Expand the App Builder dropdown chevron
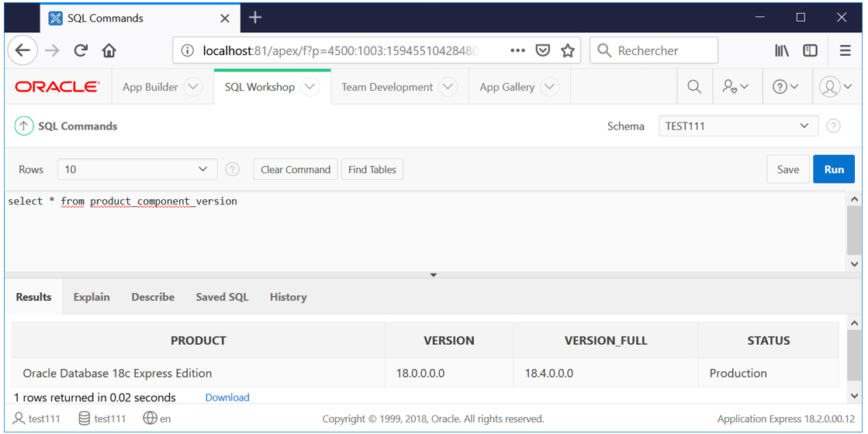Image resolution: width=868 pixels, height=434 pixels. pos(192,87)
